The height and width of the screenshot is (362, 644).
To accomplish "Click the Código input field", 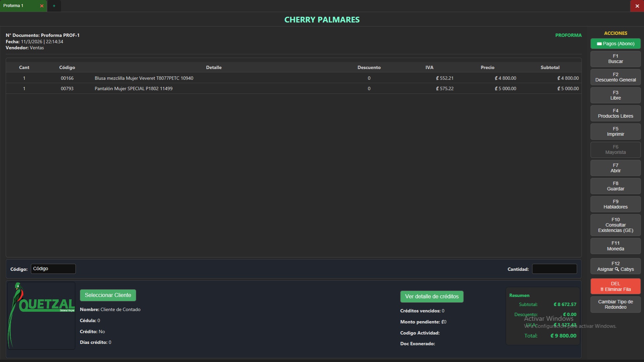I will point(53,269).
